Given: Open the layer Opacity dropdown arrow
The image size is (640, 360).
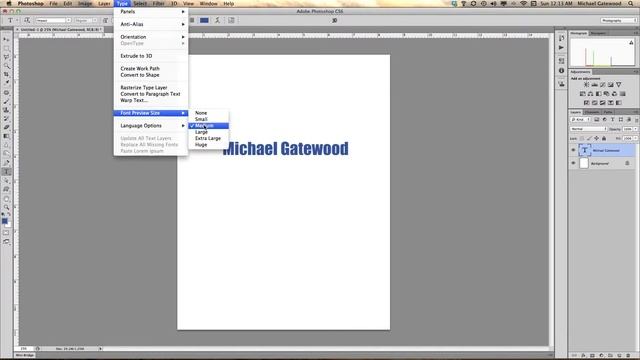Looking at the screenshot, I should (635, 129).
